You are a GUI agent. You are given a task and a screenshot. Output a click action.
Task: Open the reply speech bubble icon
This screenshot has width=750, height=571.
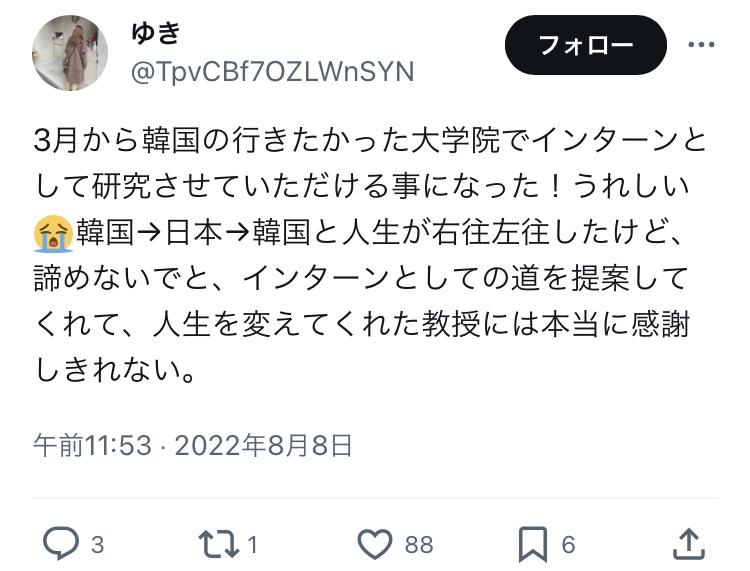pyautogui.click(x=61, y=543)
